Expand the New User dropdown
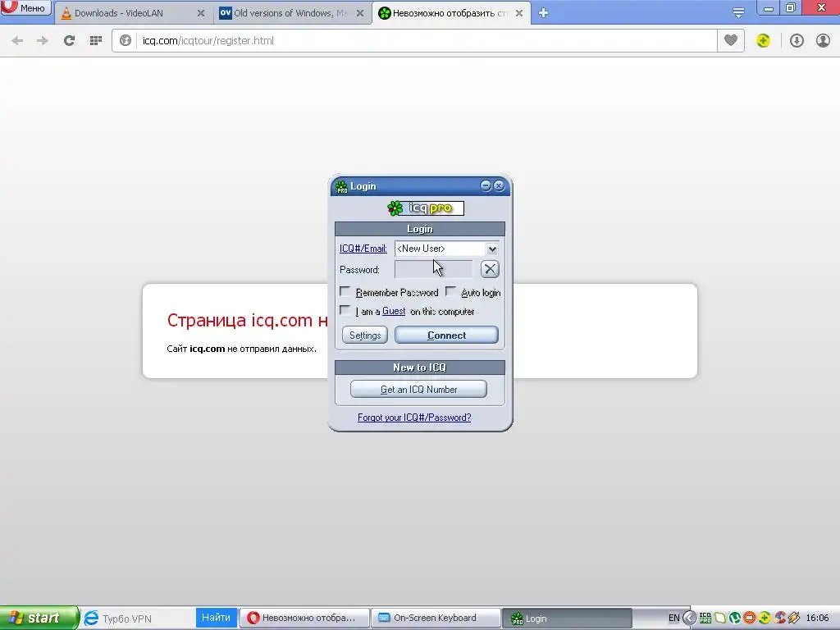Image resolution: width=840 pixels, height=630 pixels. (492, 249)
